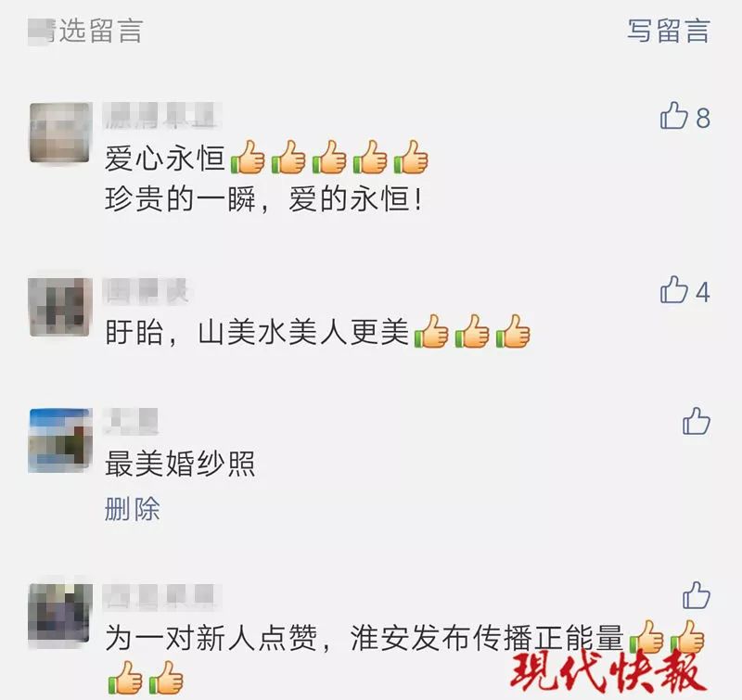Click blurred username above 爱心永恒 comment
The height and width of the screenshot is (700, 742).
161,115
